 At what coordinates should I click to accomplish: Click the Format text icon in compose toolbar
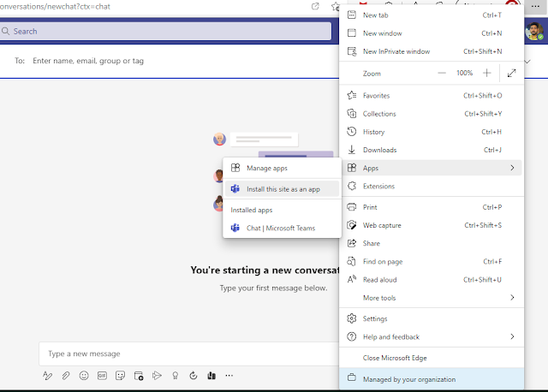point(48,376)
